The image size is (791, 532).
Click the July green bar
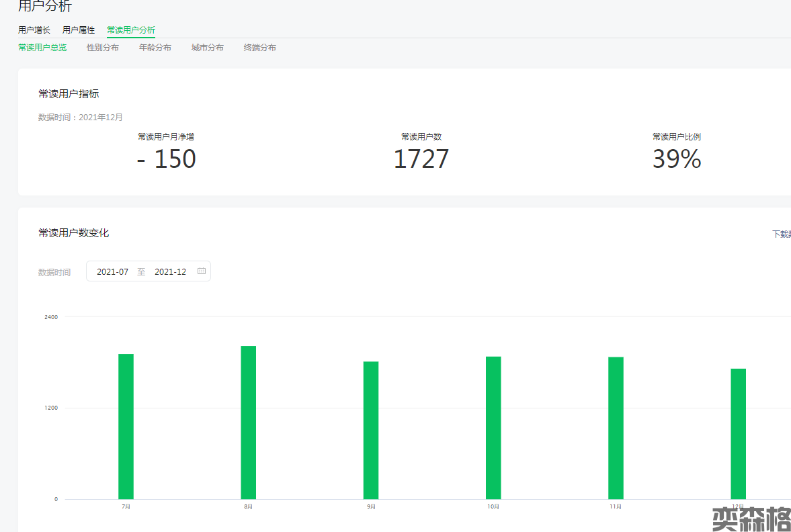coord(126,427)
